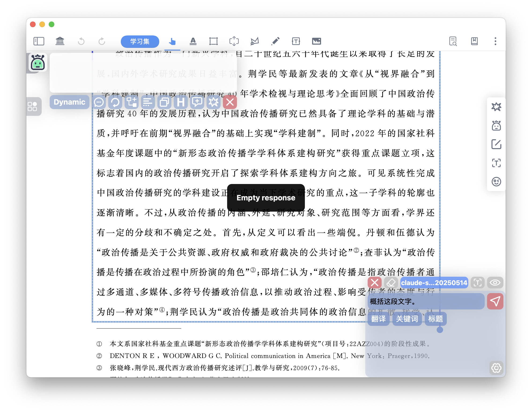Select the pencil drawing tool
532x412 pixels.
pos(275,41)
